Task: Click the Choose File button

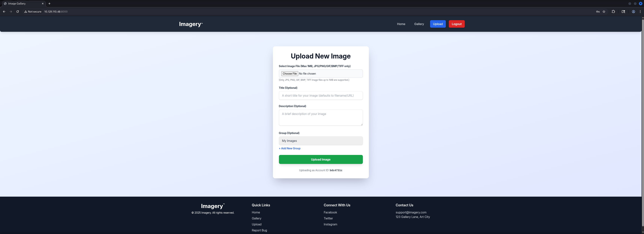Action: 289,74
